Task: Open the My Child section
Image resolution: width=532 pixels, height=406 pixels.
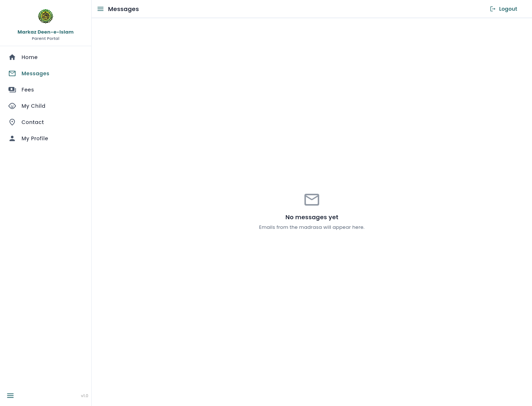Action: click(x=46, y=106)
